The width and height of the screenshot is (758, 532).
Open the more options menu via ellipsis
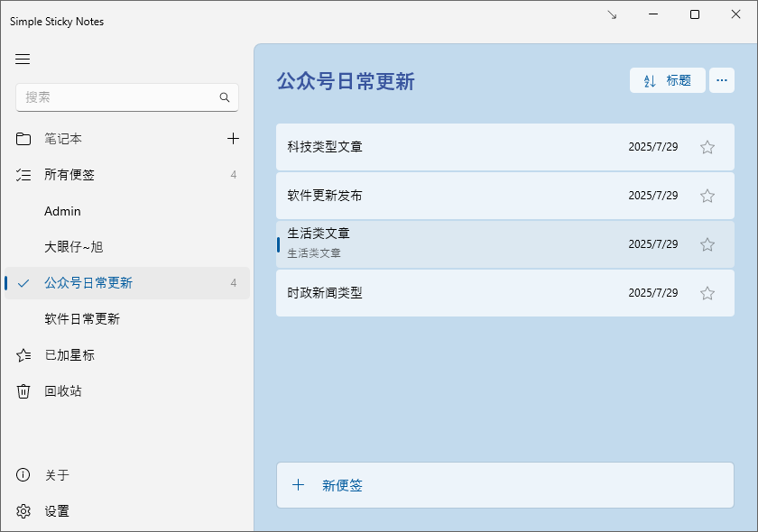722,79
